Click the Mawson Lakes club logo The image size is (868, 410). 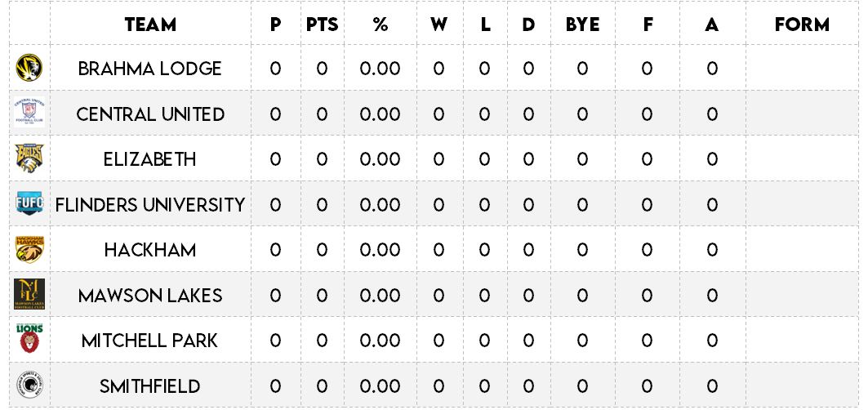pyautogui.click(x=29, y=295)
